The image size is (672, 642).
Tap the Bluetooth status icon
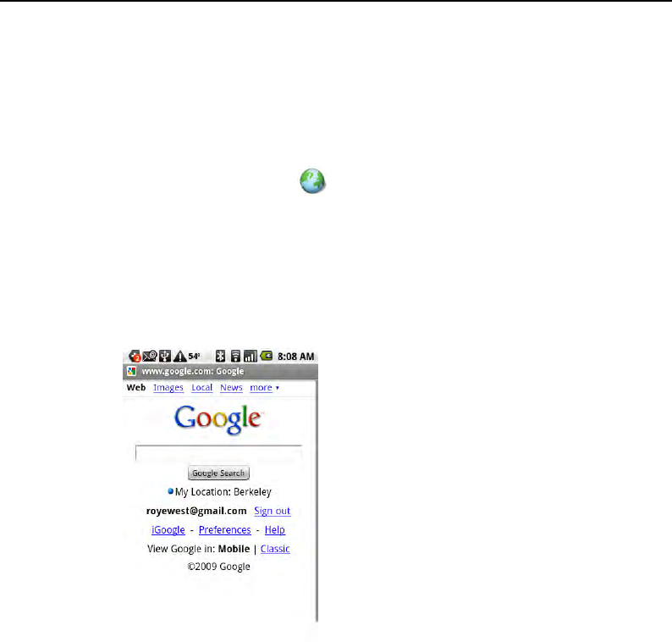pos(220,356)
